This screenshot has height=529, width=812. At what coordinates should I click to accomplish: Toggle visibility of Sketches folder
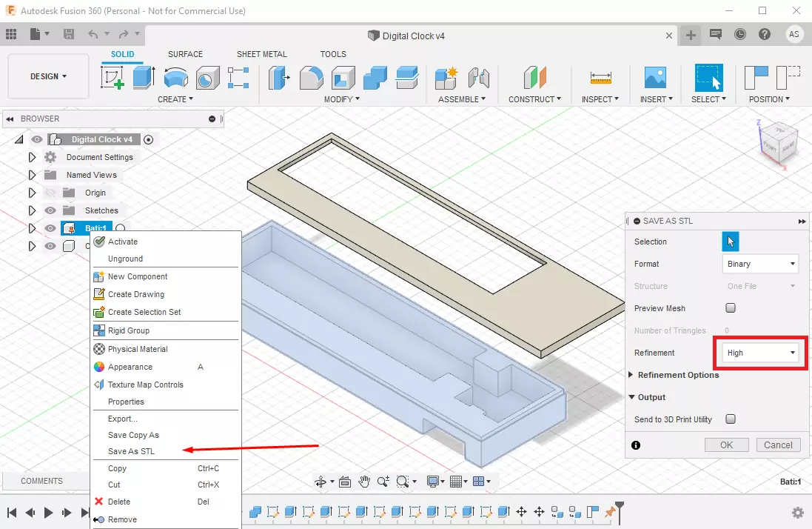(50, 210)
